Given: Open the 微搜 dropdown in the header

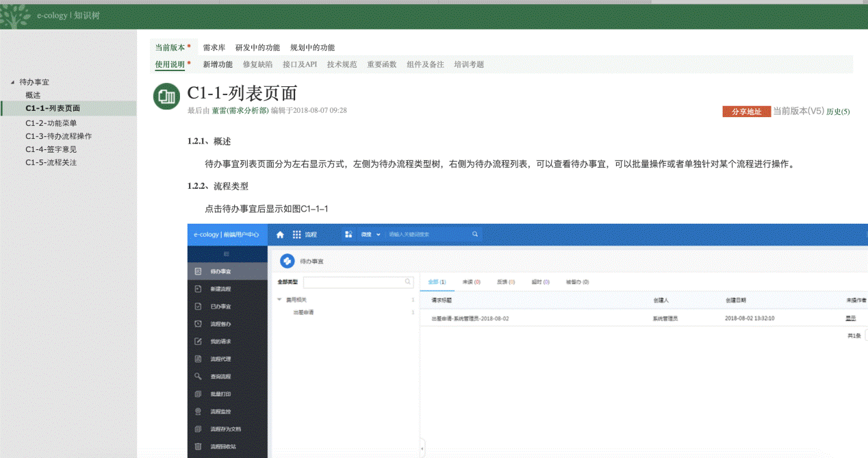Looking at the screenshot, I should [370, 234].
